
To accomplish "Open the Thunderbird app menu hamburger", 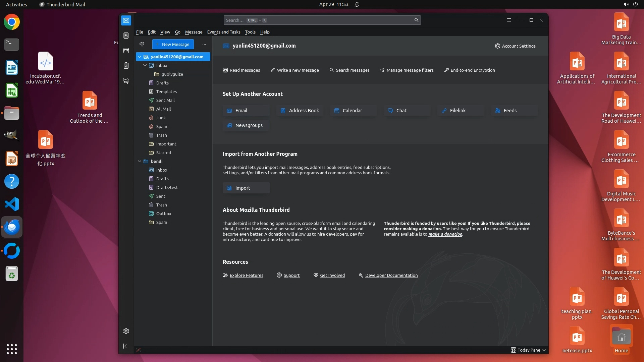I will (509, 20).
